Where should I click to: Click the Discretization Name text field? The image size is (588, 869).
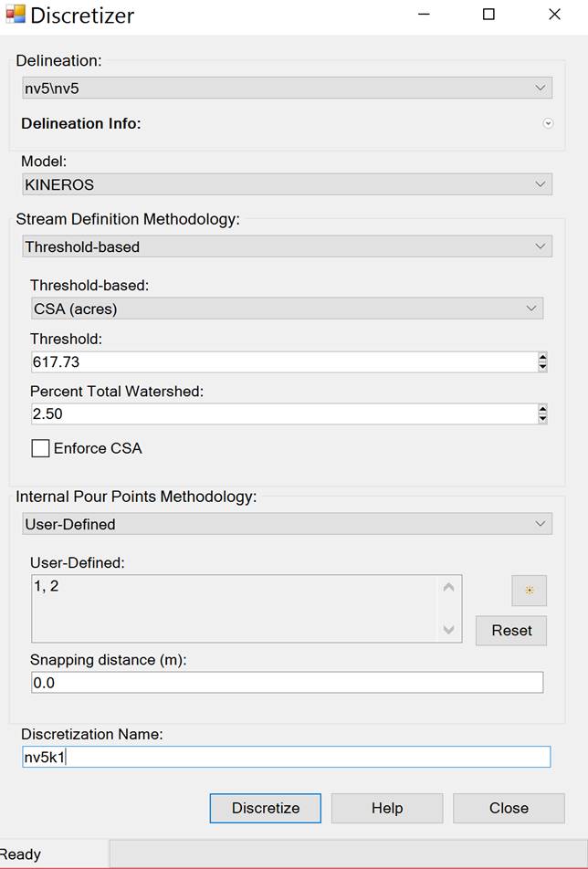pyautogui.click(x=287, y=757)
